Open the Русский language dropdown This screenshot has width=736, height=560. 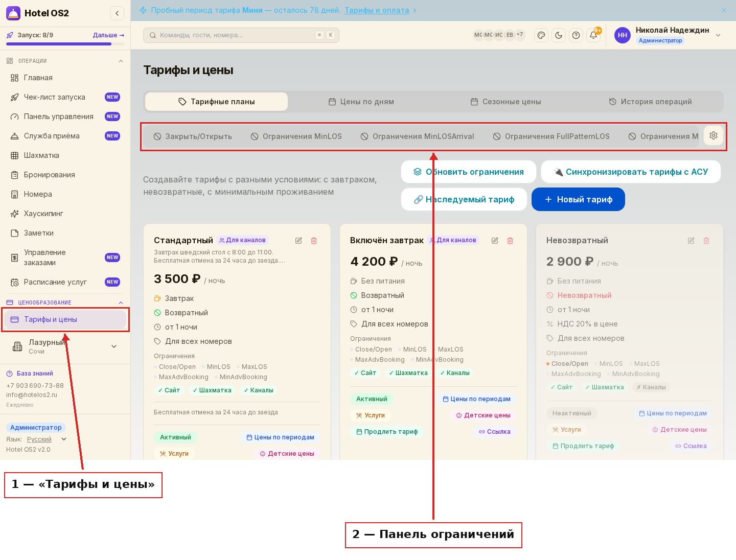click(x=47, y=439)
